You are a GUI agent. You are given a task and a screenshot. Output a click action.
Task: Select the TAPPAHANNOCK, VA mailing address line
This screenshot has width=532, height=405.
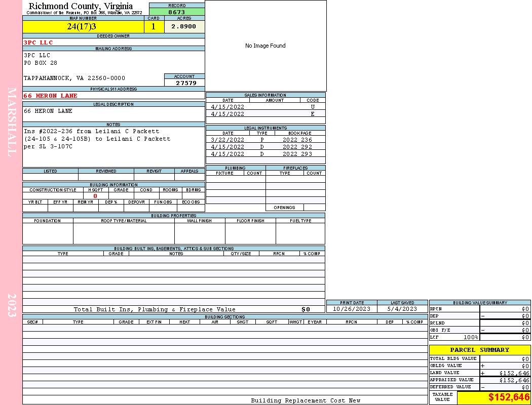(x=74, y=78)
